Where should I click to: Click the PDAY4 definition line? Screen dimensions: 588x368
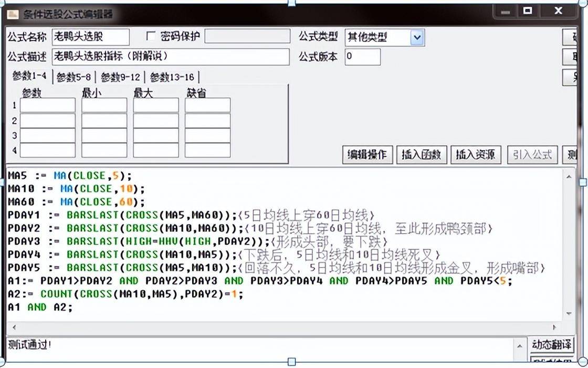pos(224,254)
